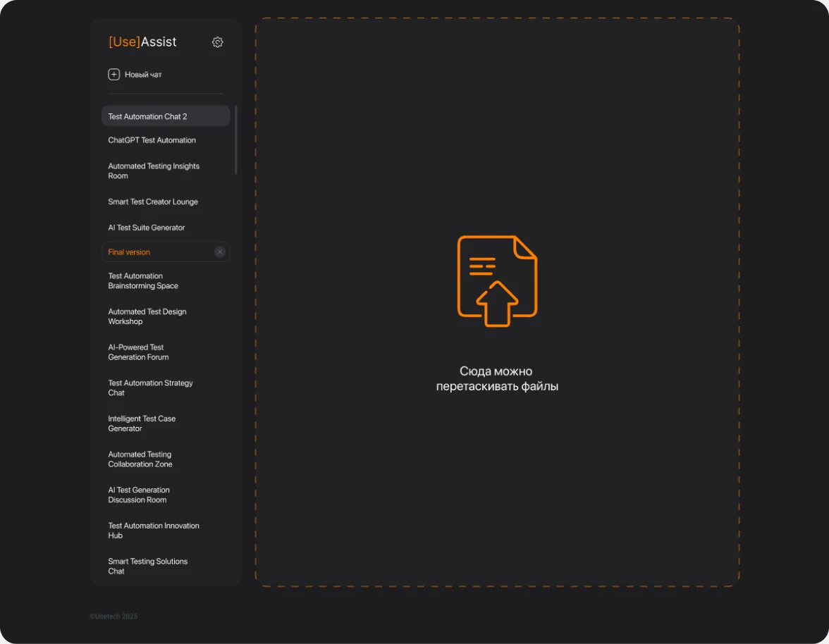Open Smart Test Creator Lounge

153,202
